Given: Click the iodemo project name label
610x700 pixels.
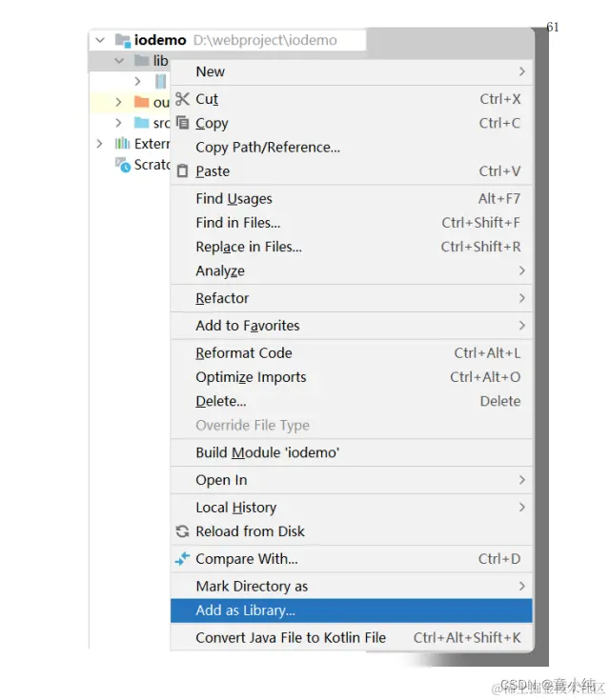Looking at the screenshot, I should tap(160, 40).
